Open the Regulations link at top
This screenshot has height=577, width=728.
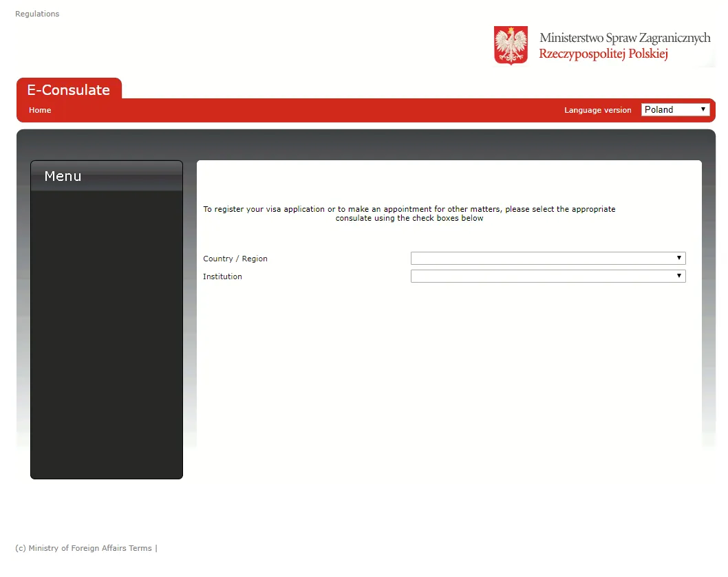pyautogui.click(x=37, y=14)
